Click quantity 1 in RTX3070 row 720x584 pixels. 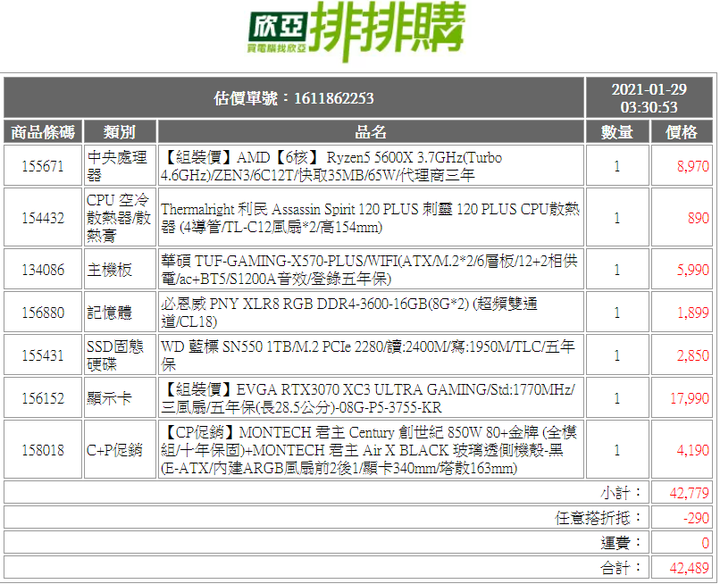point(617,398)
